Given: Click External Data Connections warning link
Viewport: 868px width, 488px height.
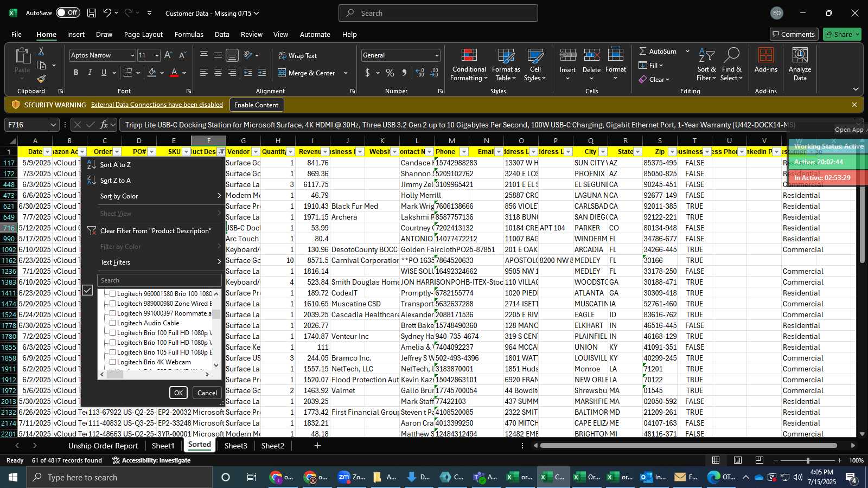Looking at the screenshot, I should [157, 105].
